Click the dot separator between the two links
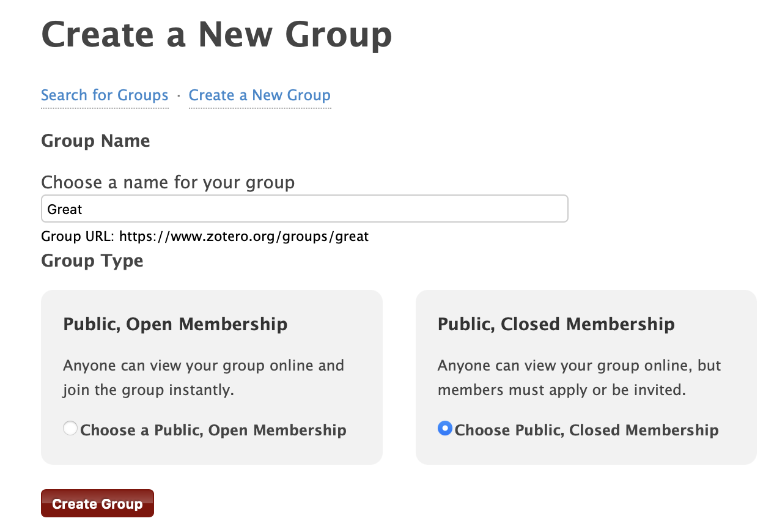The width and height of the screenshot is (774, 532). (179, 96)
